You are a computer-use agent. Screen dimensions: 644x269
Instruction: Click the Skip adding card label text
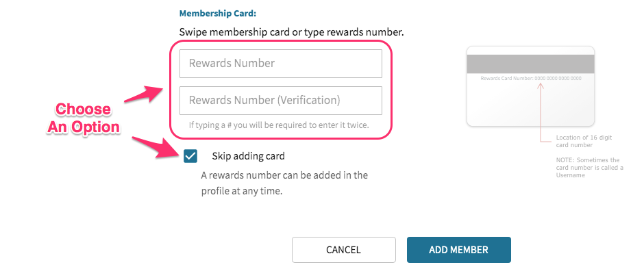(249, 156)
